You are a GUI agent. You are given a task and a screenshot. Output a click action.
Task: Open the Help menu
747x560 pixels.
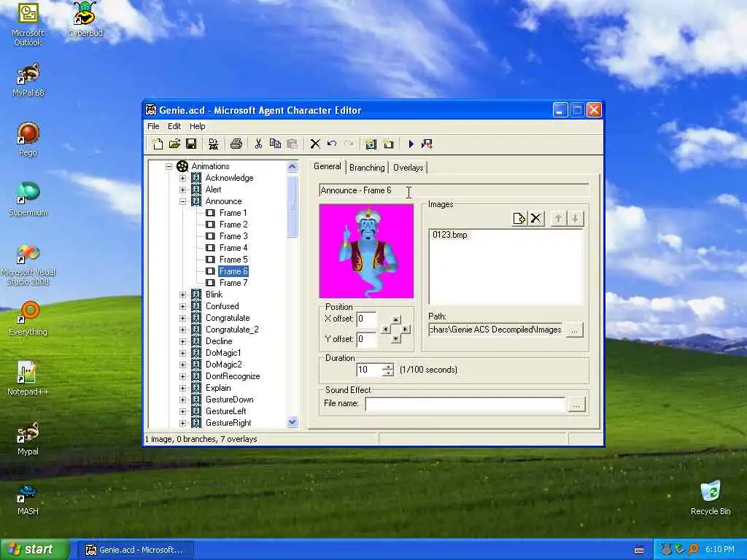(x=197, y=126)
